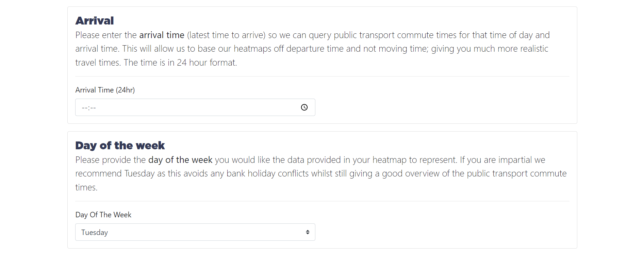Open the clock time picker icon

pyautogui.click(x=304, y=107)
